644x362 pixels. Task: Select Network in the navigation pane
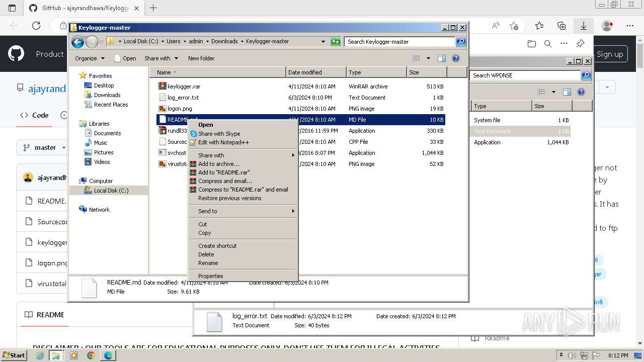99,210
